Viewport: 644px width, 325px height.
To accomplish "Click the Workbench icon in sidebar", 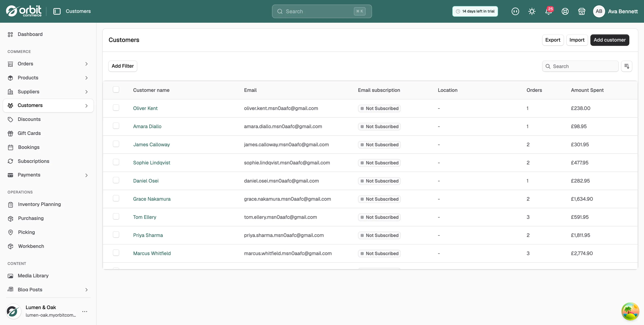I will pos(11,246).
